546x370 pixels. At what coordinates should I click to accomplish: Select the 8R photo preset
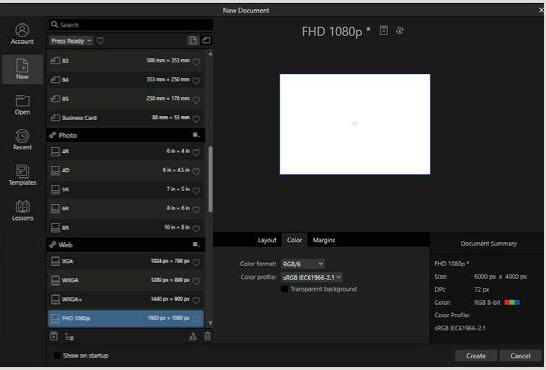coord(126,228)
